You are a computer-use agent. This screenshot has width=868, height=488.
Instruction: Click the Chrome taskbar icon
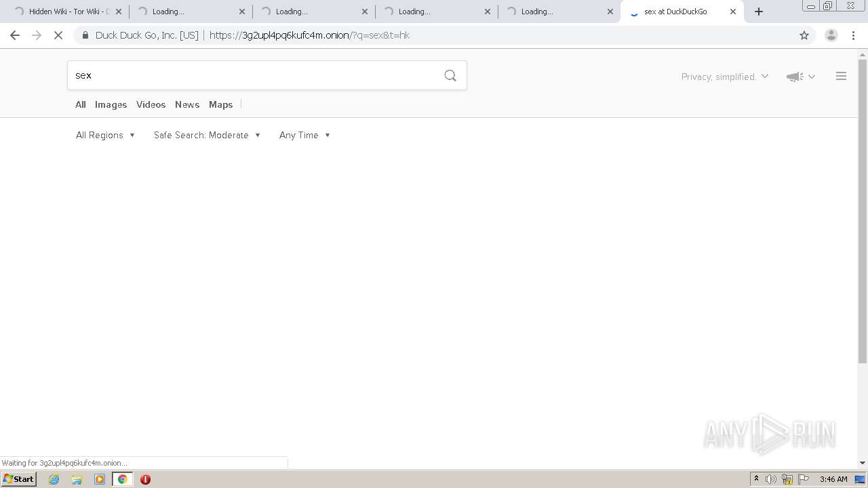click(x=122, y=479)
